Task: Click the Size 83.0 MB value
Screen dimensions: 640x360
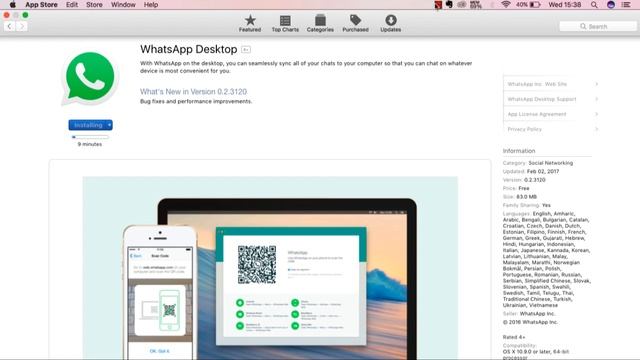Action: tap(527, 197)
